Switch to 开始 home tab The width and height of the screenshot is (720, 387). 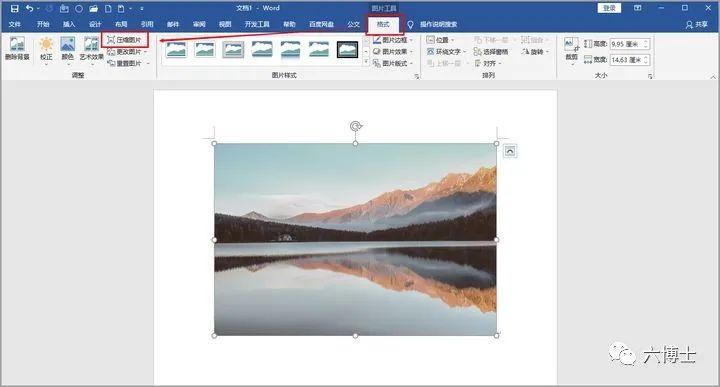[43, 24]
